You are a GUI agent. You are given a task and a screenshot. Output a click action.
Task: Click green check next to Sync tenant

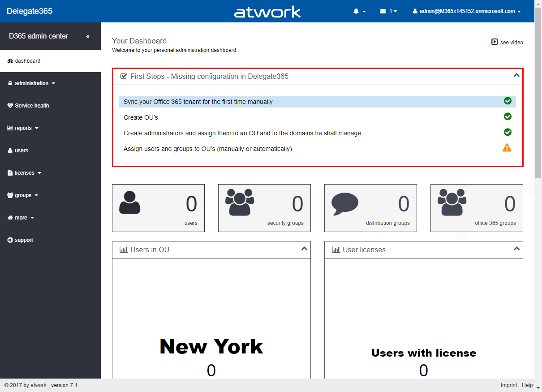[508, 101]
